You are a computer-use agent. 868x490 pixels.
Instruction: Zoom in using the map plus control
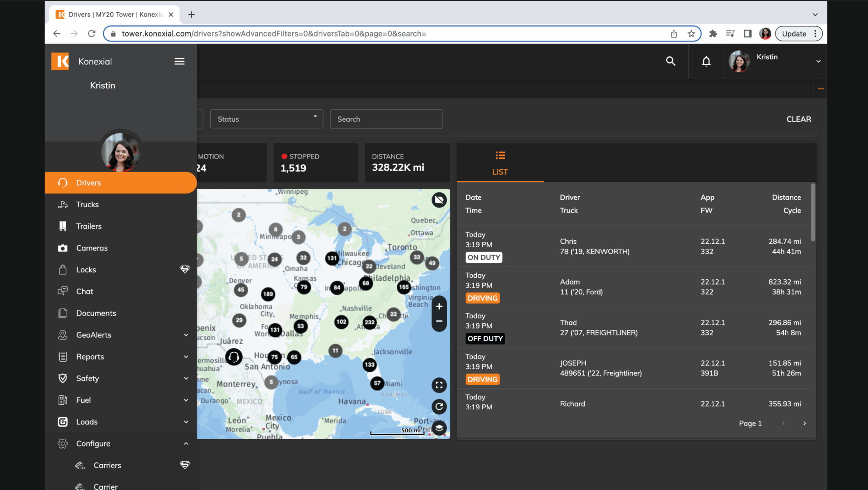point(439,306)
